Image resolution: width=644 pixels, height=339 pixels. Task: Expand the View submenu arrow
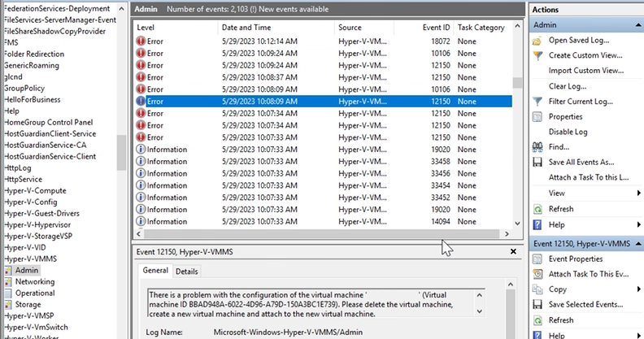(638, 193)
